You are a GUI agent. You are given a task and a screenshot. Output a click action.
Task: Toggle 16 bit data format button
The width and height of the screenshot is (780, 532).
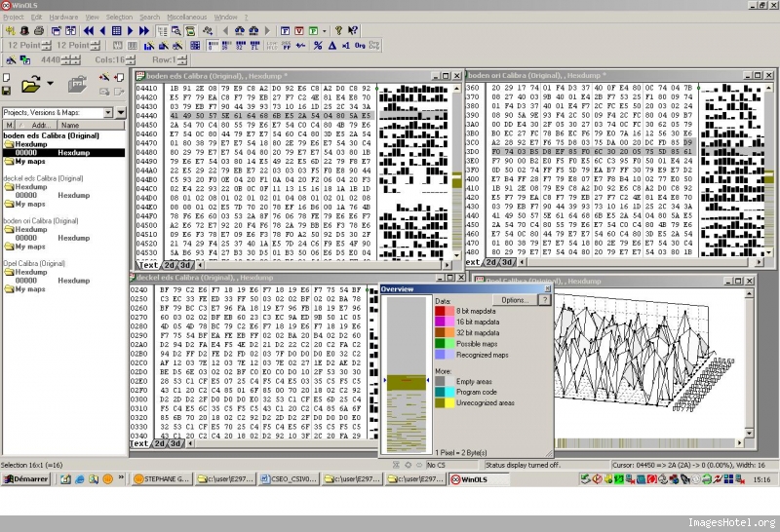click(227, 45)
